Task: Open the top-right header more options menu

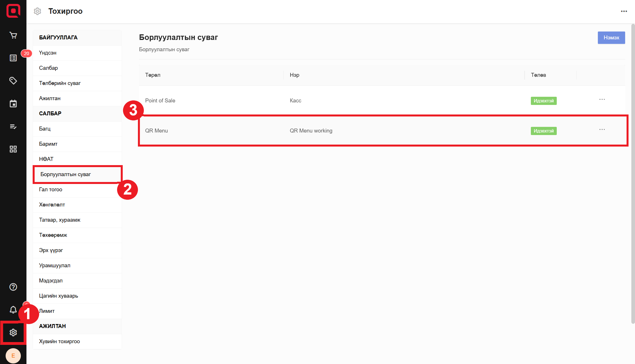Action: point(624,11)
